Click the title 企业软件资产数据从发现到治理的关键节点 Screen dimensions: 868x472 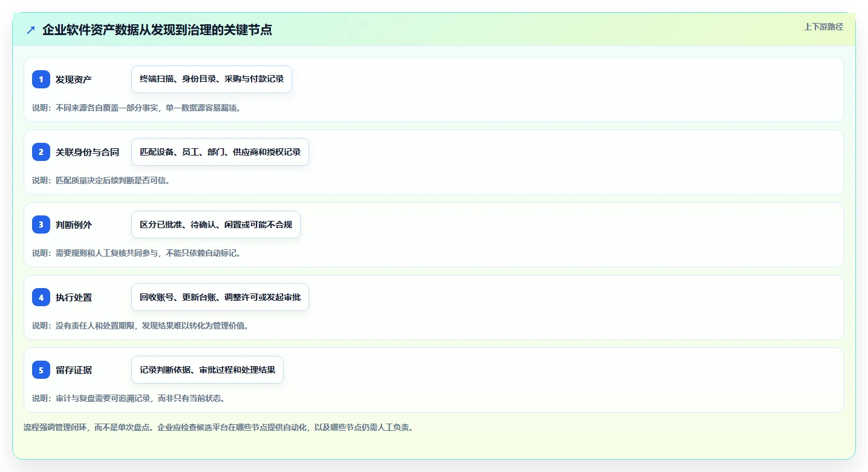click(157, 30)
